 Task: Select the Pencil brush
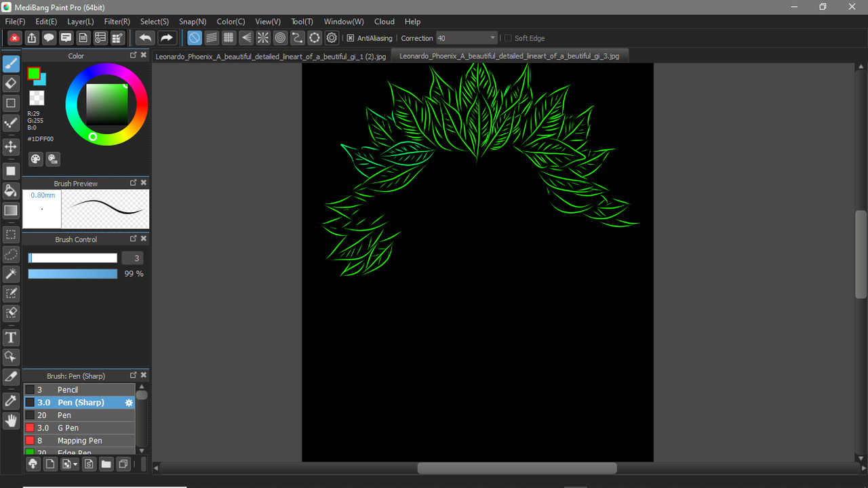79,390
